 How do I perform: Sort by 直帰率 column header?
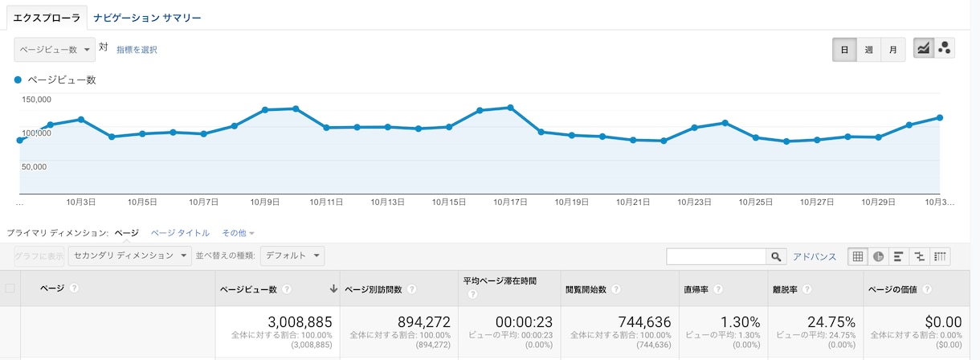pos(696,289)
